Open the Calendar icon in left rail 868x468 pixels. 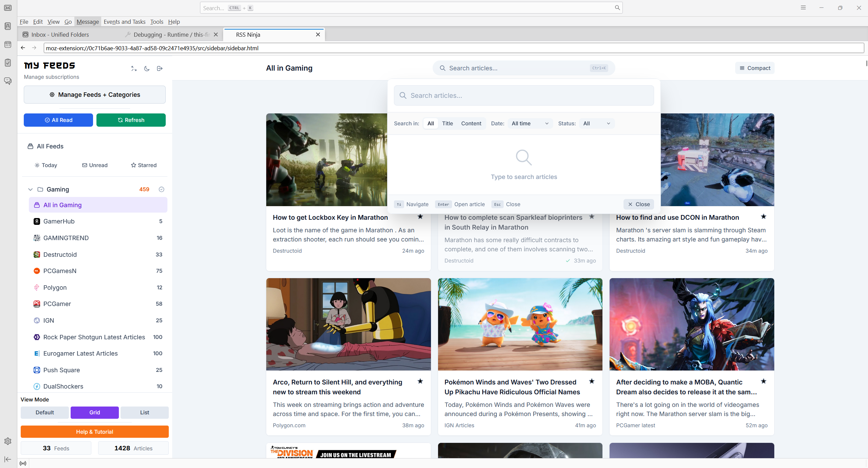[8, 44]
